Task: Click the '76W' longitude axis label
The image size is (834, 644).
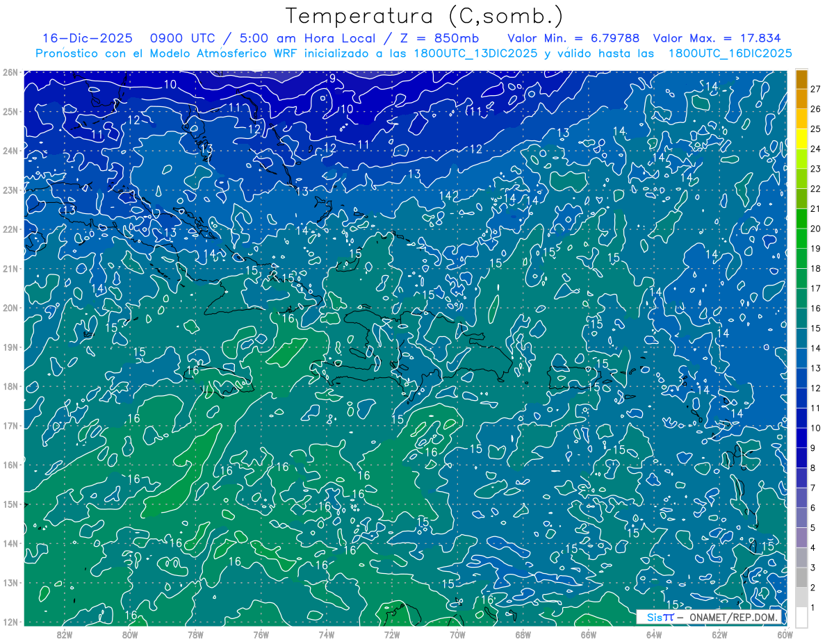Action: click(x=261, y=634)
